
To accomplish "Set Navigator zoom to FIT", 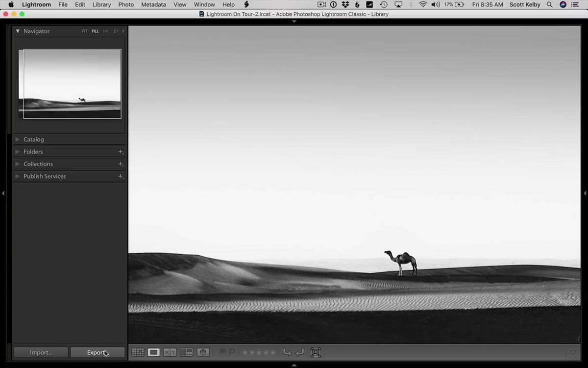I will tap(85, 31).
